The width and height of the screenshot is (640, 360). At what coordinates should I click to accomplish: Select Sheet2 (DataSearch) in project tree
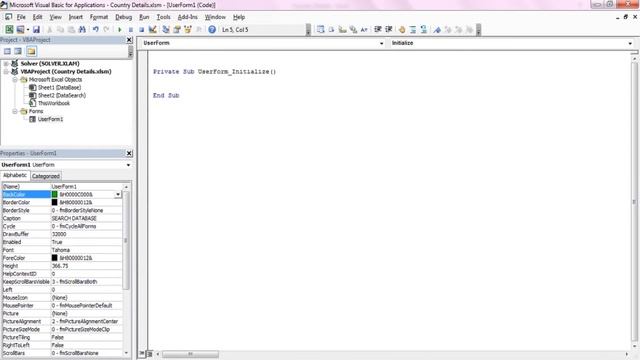(62, 96)
